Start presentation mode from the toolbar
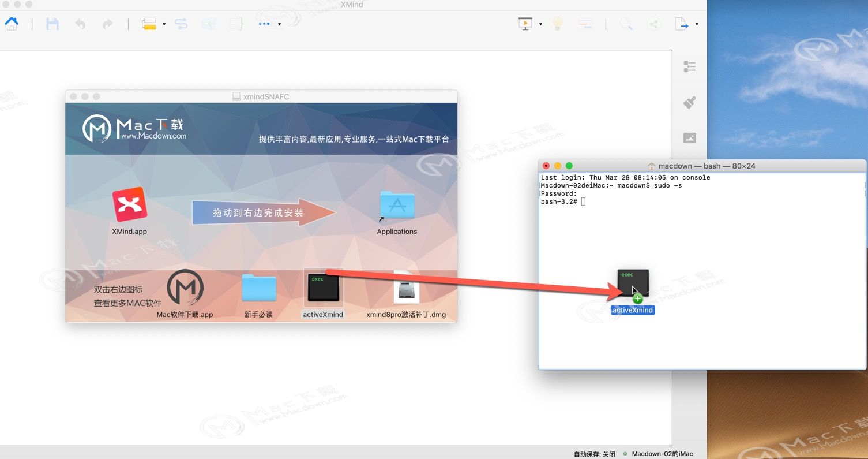This screenshot has width=868, height=459. pos(525,24)
